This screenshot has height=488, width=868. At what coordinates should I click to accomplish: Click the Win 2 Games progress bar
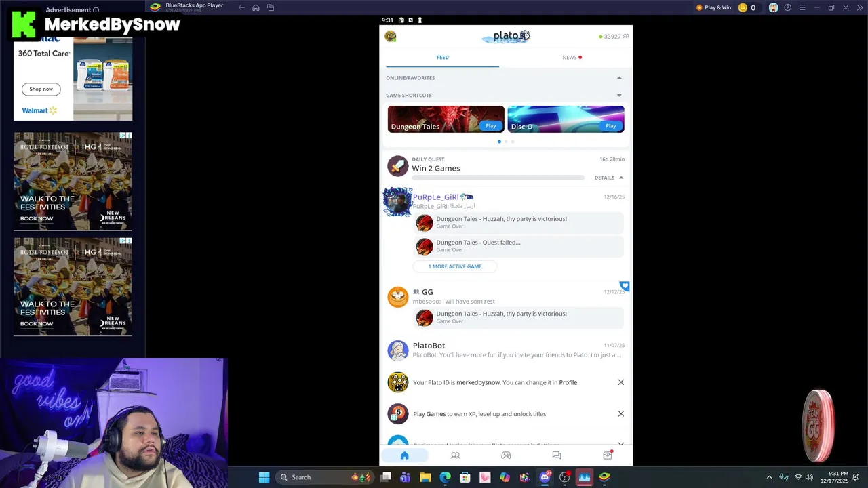(x=498, y=178)
